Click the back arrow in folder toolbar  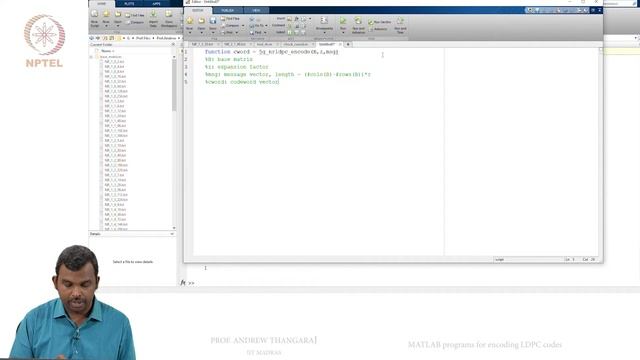pos(91,38)
